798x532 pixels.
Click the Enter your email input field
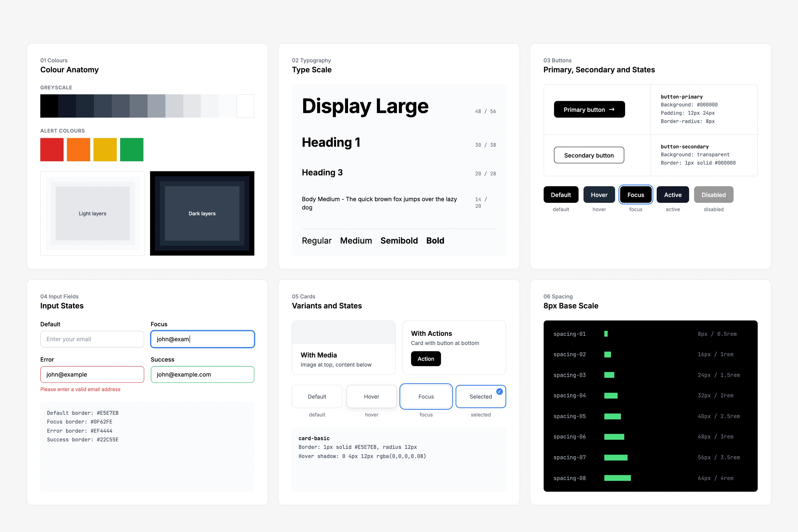(92, 339)
